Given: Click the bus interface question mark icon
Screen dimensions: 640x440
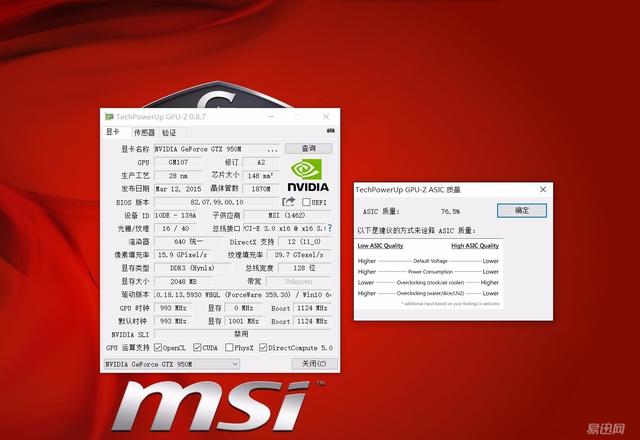Looking at the screenshot, I should point(330,228).
